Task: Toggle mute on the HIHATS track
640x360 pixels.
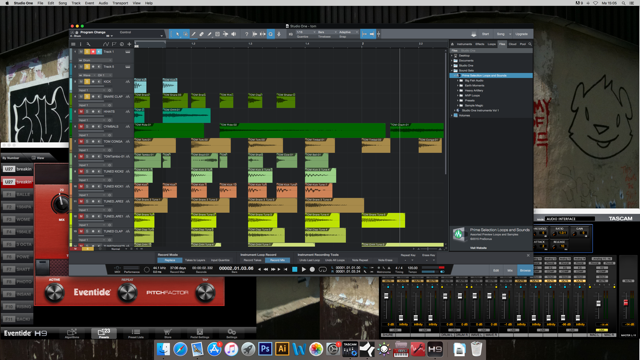Action: (x=81, y=111)
